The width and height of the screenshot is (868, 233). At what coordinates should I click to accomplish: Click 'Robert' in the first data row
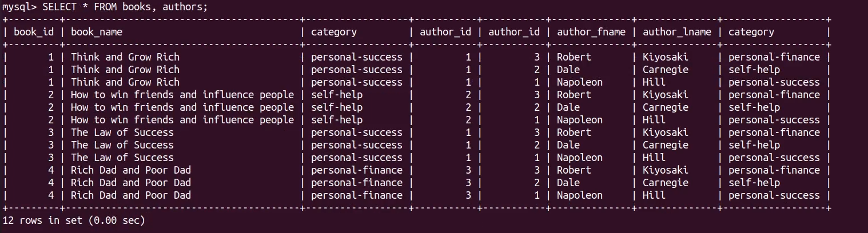click(x=574, y=57)
